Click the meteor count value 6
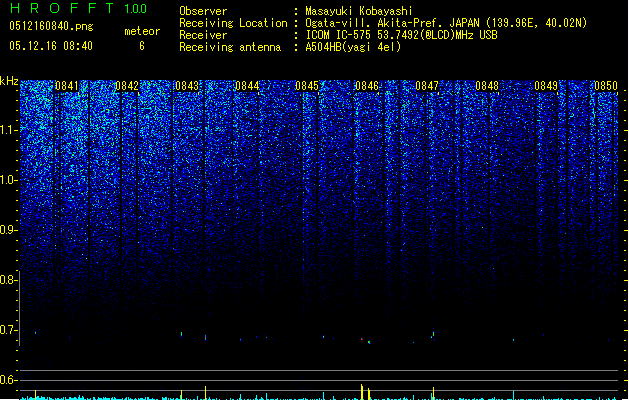Viewport: 629px width, 400px height. click(142, 46)
